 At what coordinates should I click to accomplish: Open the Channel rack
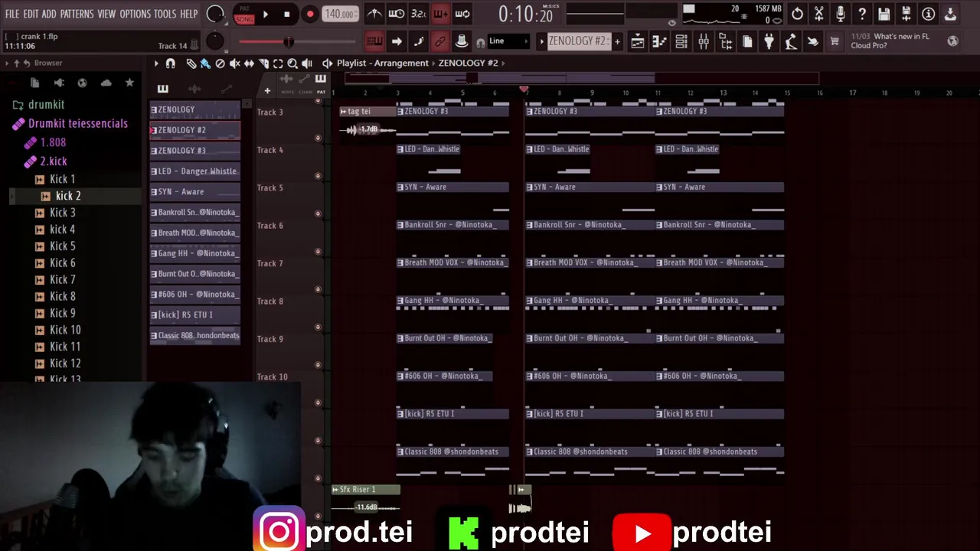[681, 41]
